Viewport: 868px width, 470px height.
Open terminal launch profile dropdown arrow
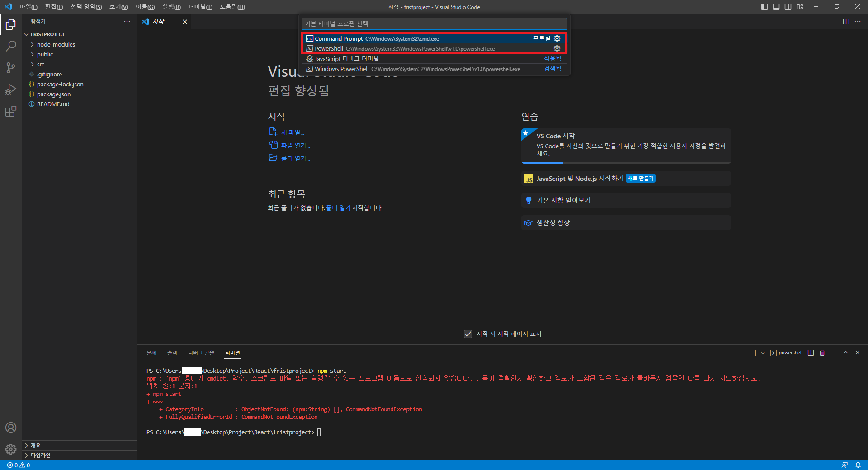pos(763,353)
